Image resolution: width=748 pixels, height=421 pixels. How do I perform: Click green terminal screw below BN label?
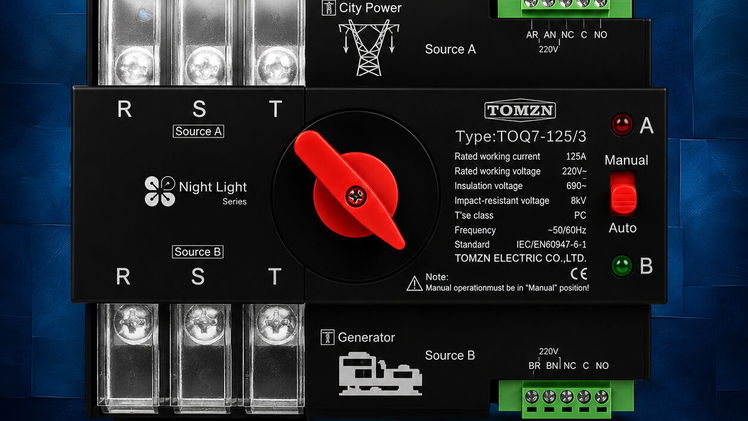tap(550, 396)
